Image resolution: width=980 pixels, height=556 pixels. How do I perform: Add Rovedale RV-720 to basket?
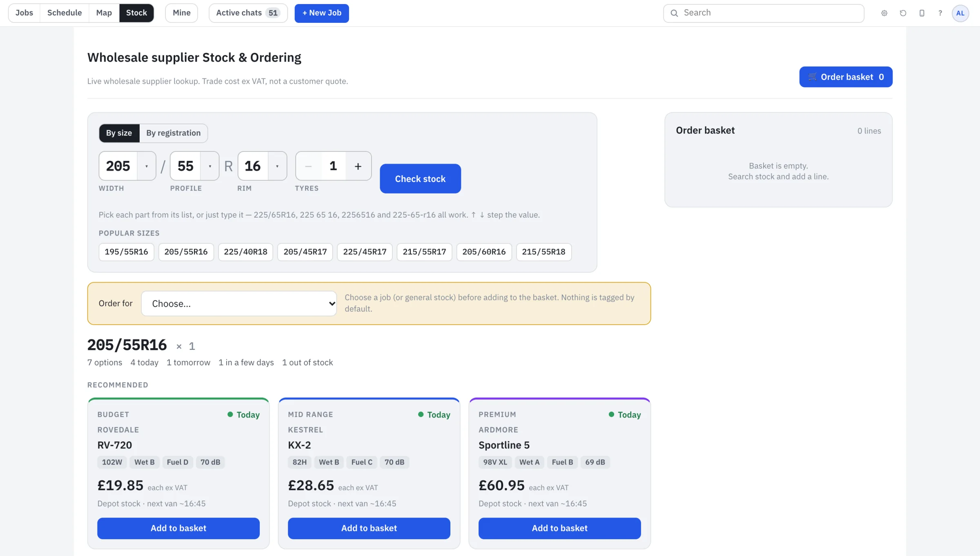coord(178,528)
